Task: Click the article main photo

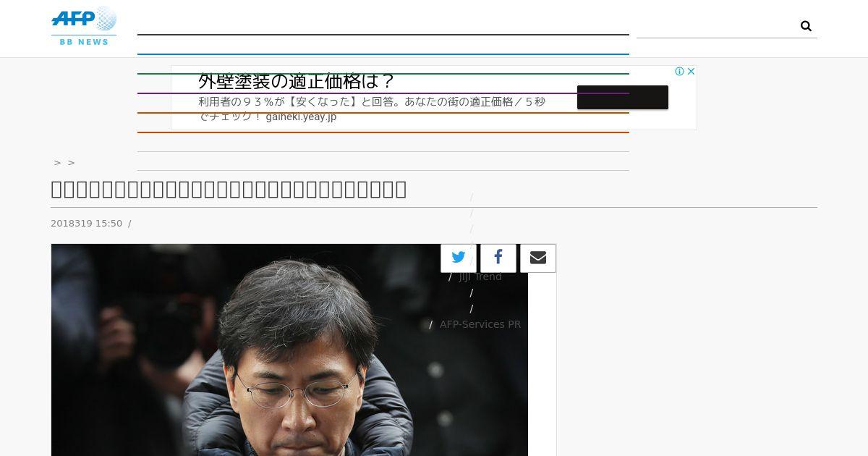Action: [x=289, y=350]
